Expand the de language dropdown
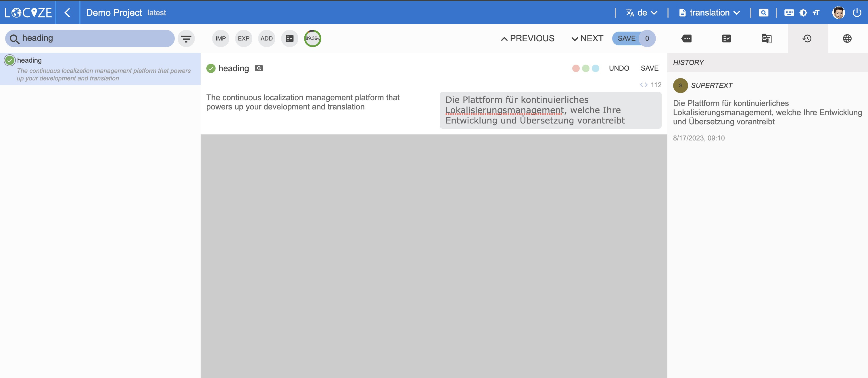The image size is (868, 378). [642, 13]
